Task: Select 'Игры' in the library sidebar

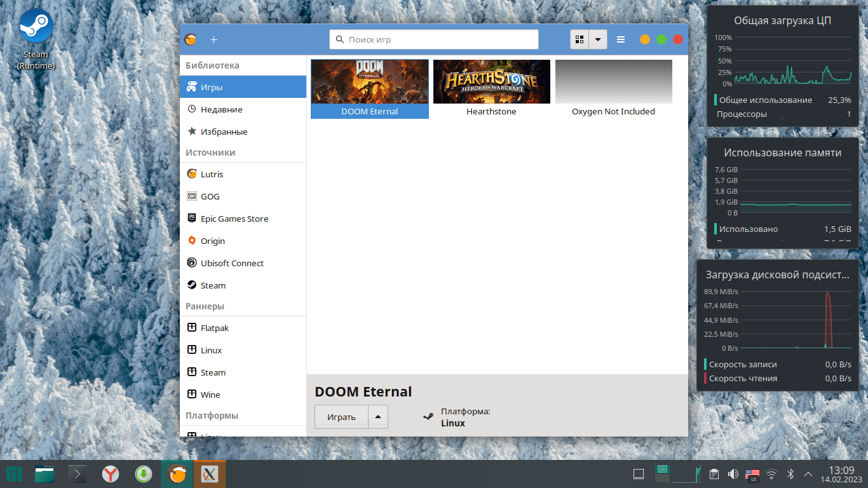Action: [243, 87]
